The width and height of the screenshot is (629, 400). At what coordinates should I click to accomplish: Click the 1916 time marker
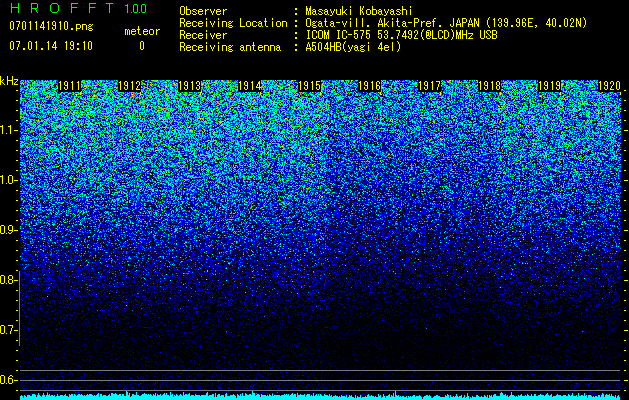click(369, 86)
